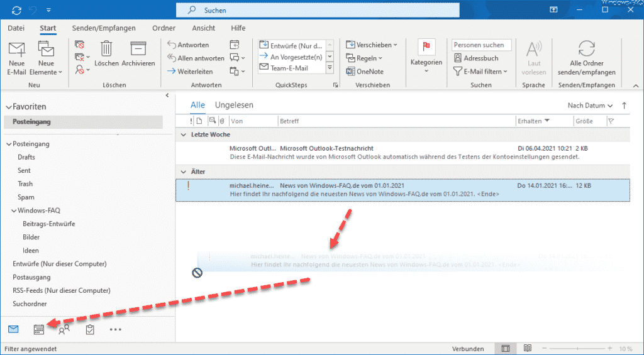Open QuickSteps dialog launcher

point(336,85)
